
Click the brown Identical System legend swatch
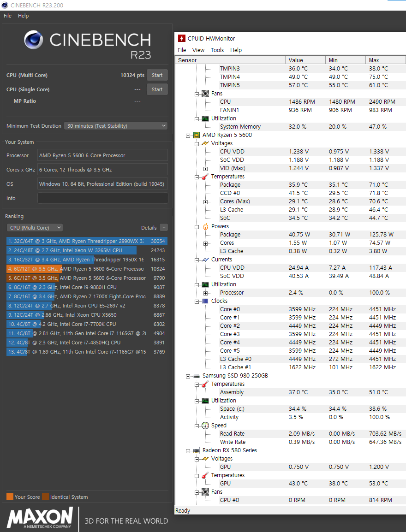[x=46, y=497]
